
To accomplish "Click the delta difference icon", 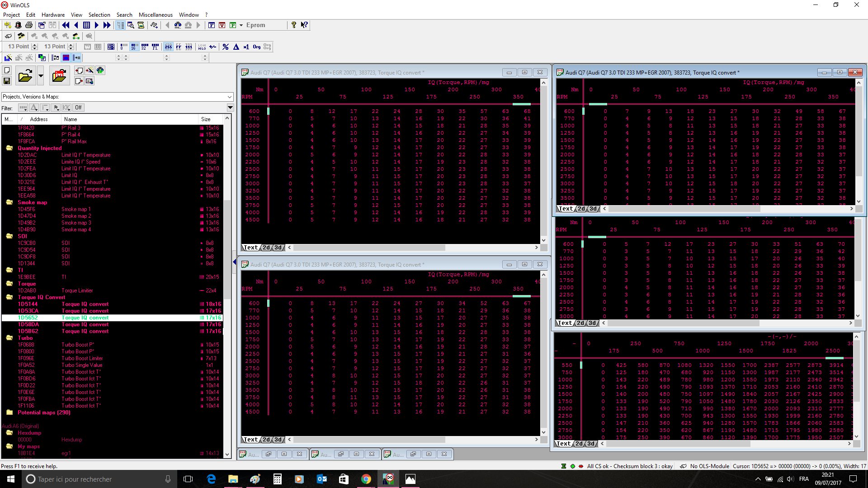I will pos(236,47).
